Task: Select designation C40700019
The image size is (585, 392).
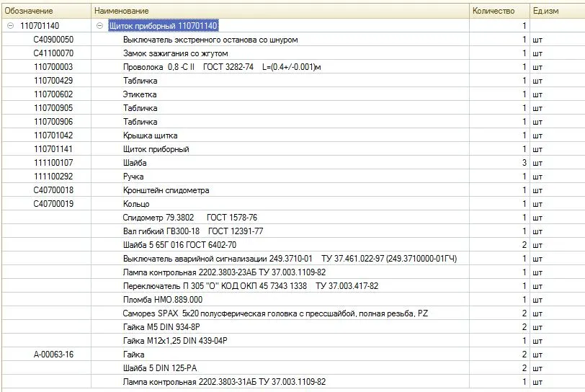Action: pyautogui.click(x=53, y=204)
